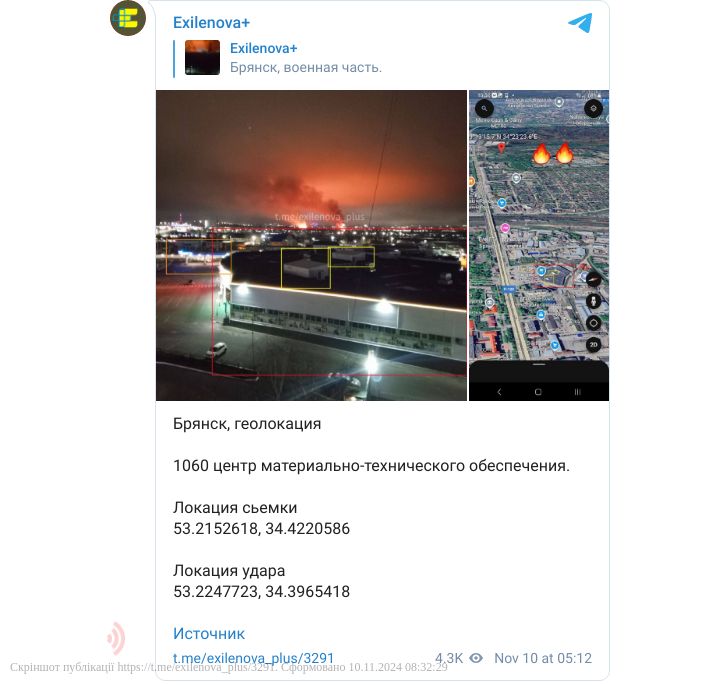The image size is (720, 685).
Task: Open the Exilenova+ channel avatar
Action: click(x=128, y=18)
